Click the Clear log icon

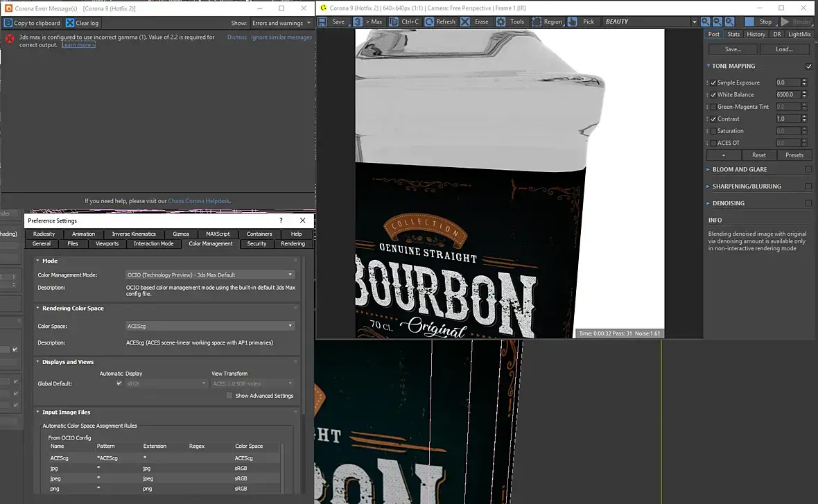click(70, 23)
